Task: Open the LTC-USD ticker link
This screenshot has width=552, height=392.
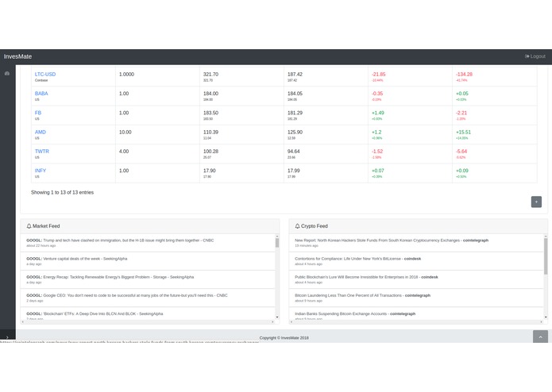Action: [45, 74]
